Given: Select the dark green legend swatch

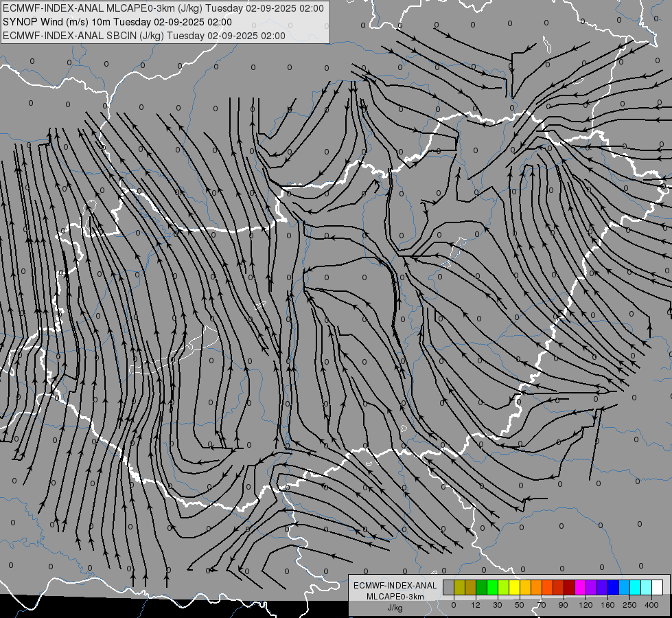Looking at the screenshot, I should click(482, 587).
